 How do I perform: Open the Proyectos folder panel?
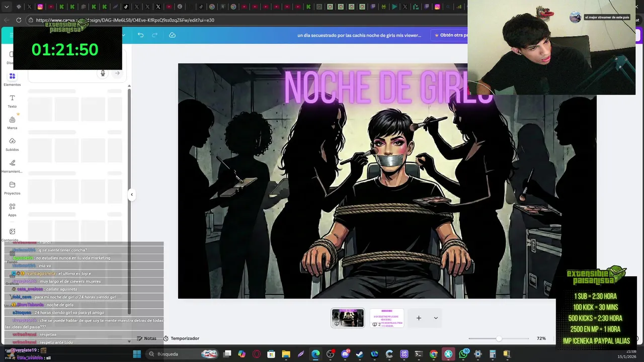click(x=12, y=188)
